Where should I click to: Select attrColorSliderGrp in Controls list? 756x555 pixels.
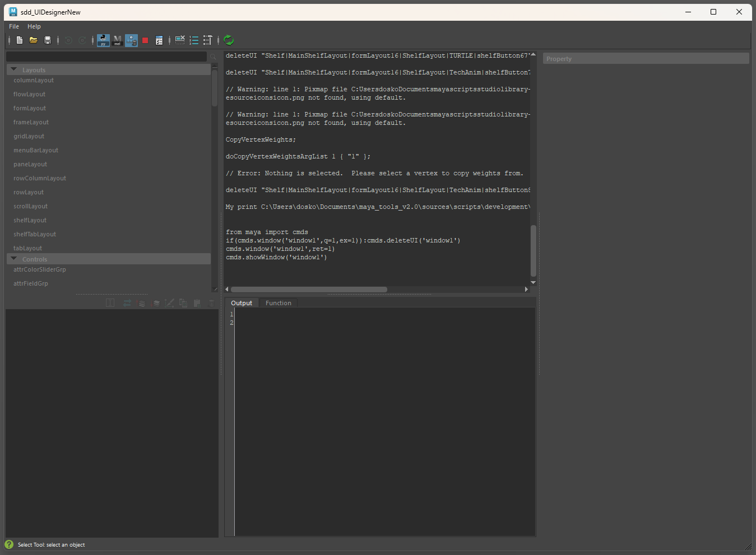tap(40, 270)
